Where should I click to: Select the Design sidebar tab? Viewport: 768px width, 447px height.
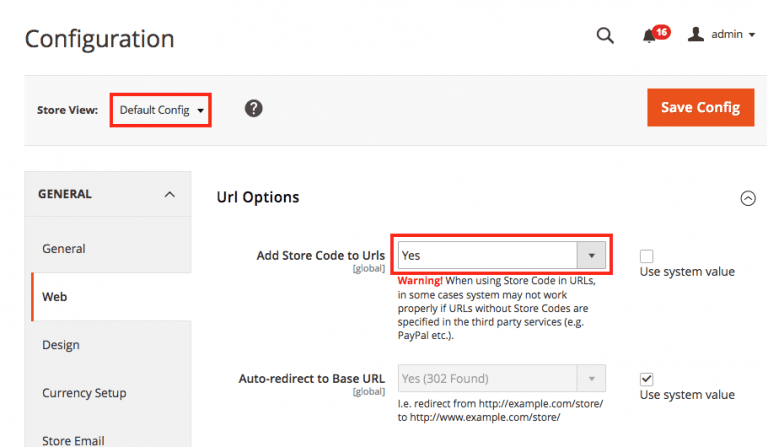tap(61, 345)
